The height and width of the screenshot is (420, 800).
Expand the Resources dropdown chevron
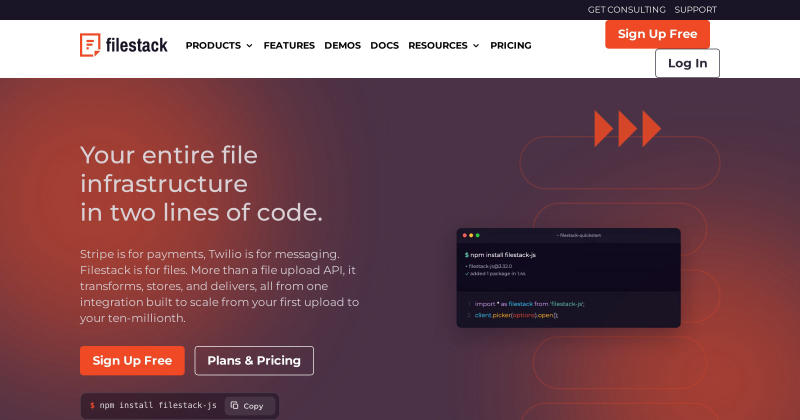(476, 46)
